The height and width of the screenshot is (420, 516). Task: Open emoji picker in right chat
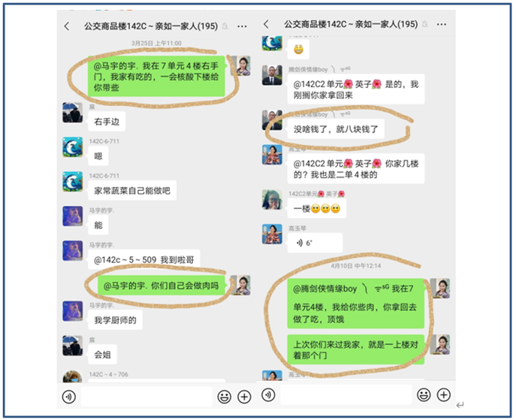[x=424, y=394]
